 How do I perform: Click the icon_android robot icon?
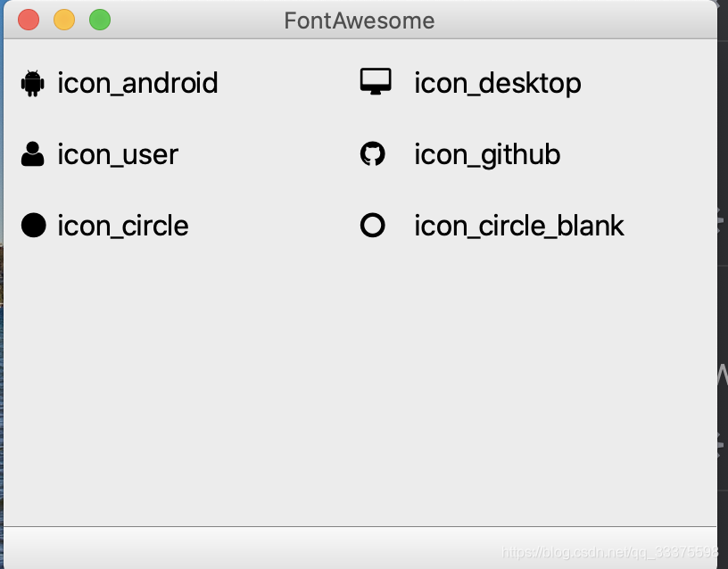point(31,82)
